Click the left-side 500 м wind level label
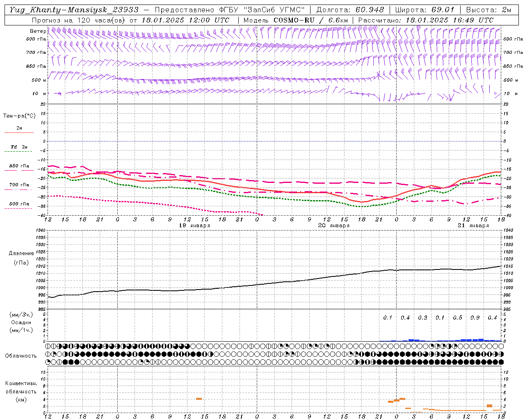 click(39, 80)
